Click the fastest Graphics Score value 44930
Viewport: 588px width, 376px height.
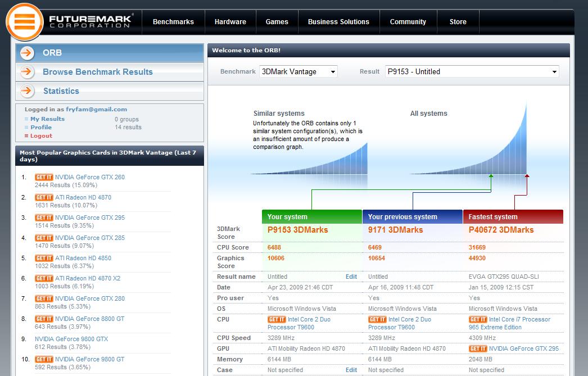(x=477, y=259)
